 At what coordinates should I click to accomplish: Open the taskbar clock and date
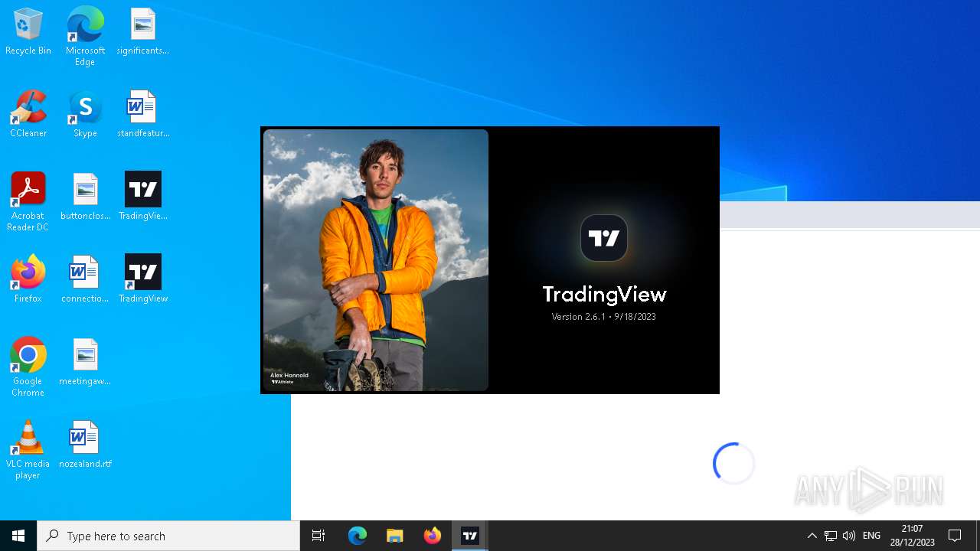tap(913, 536)
